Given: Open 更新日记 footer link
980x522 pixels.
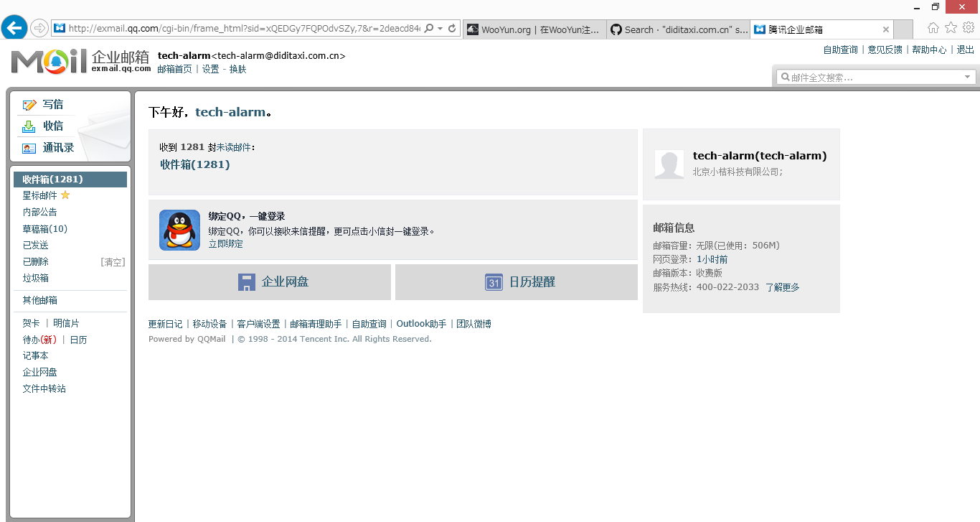Looking at the screenshot, I should click(165, 324).
